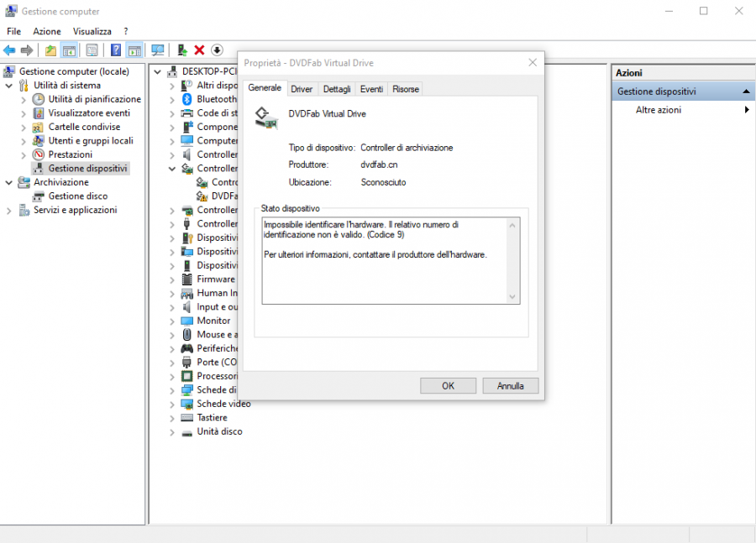756x543 pixels.
Task: Open the ? help menu
Action: coord(126,31)
